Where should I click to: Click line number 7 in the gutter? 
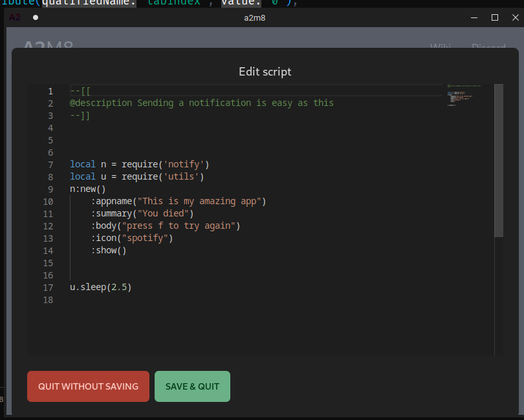(x=50, y=165)
